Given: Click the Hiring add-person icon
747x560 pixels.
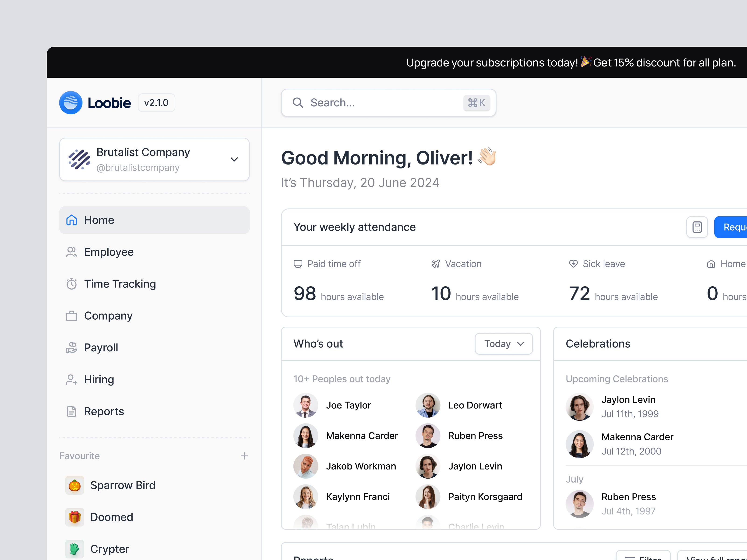Looking at the screenshot, I should pos(72,379).
